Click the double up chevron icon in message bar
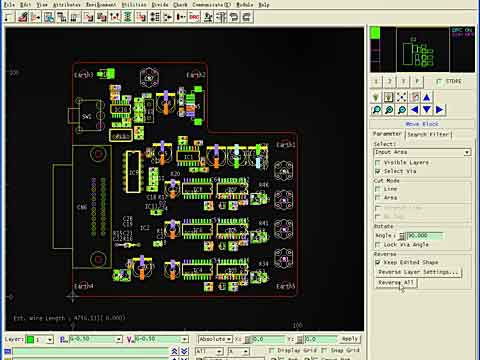Image resolution: width=480 pixels, height=360 pixels. click(174, 351)
